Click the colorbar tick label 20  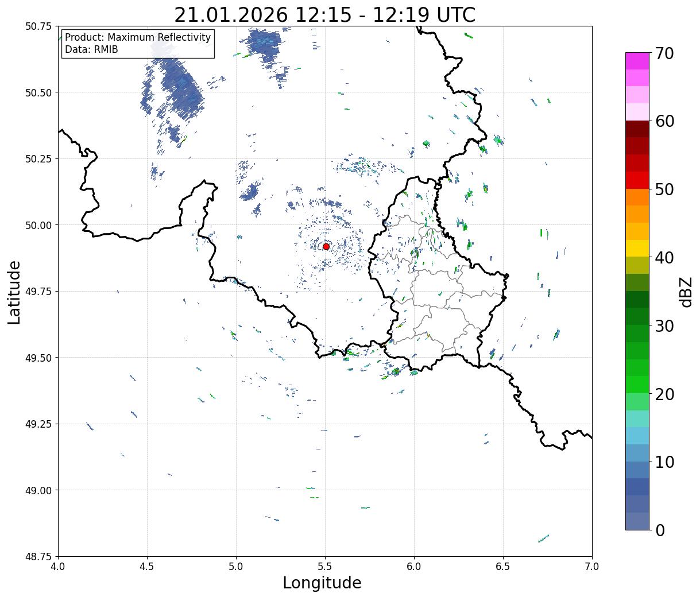tap(664, 394)
